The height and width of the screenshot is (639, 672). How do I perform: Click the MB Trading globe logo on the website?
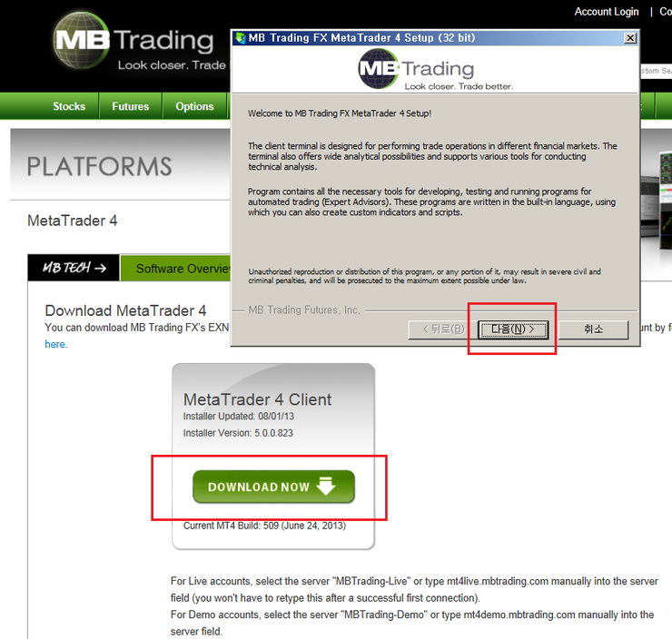(81, 40)
